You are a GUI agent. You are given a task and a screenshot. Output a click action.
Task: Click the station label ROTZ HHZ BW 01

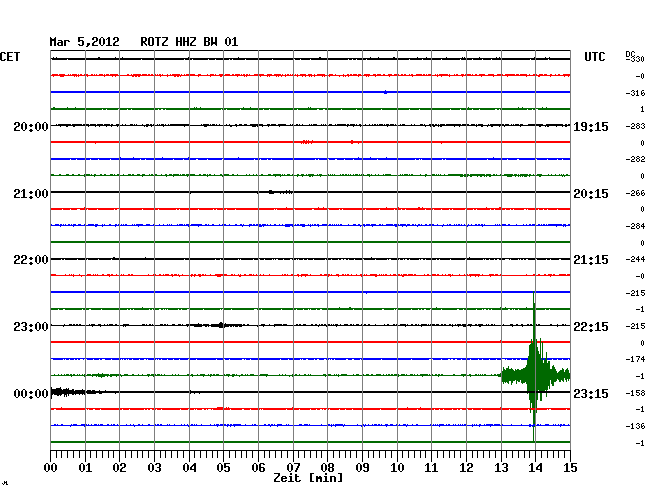pyautogui.click(x=189, y=42)
